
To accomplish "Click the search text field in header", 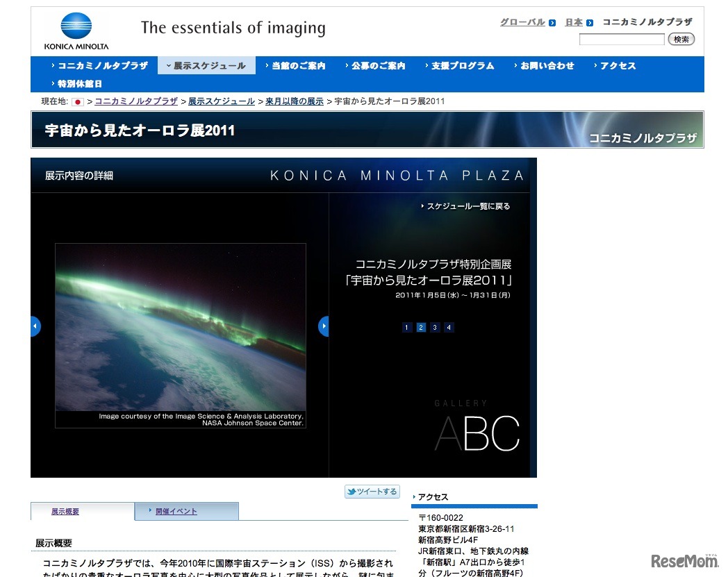I will coord(622,40).
